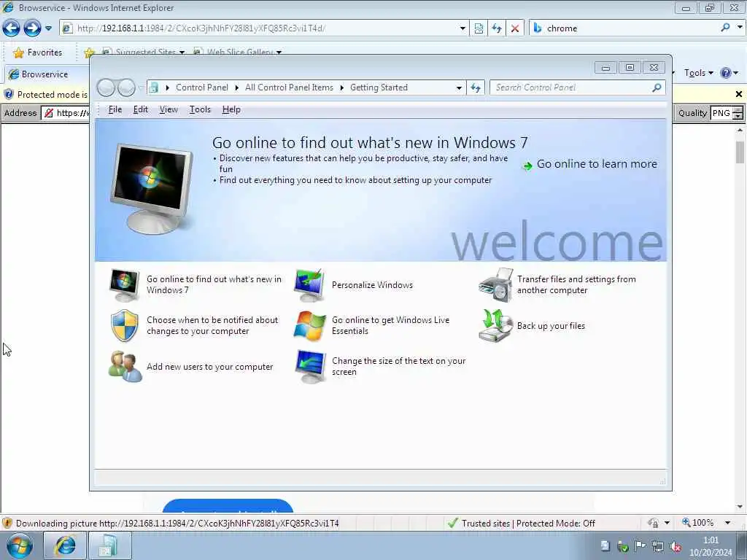
Task: Click the add to favorites bar star icon
Action: click(88, 52)
